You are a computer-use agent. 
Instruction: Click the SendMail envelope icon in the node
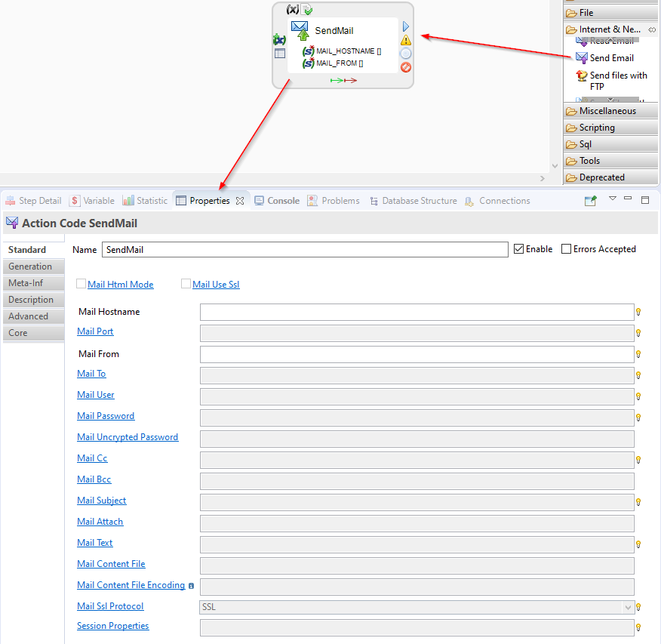pos(300,29)
